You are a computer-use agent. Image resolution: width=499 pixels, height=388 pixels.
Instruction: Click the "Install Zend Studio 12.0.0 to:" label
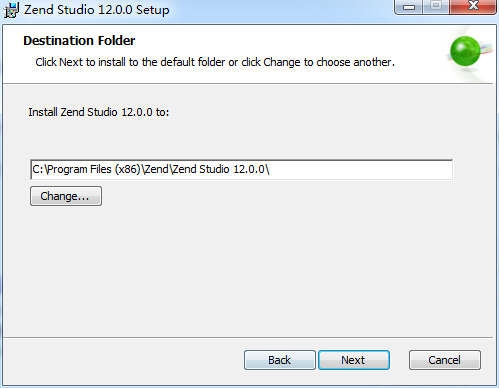(99, 112)
